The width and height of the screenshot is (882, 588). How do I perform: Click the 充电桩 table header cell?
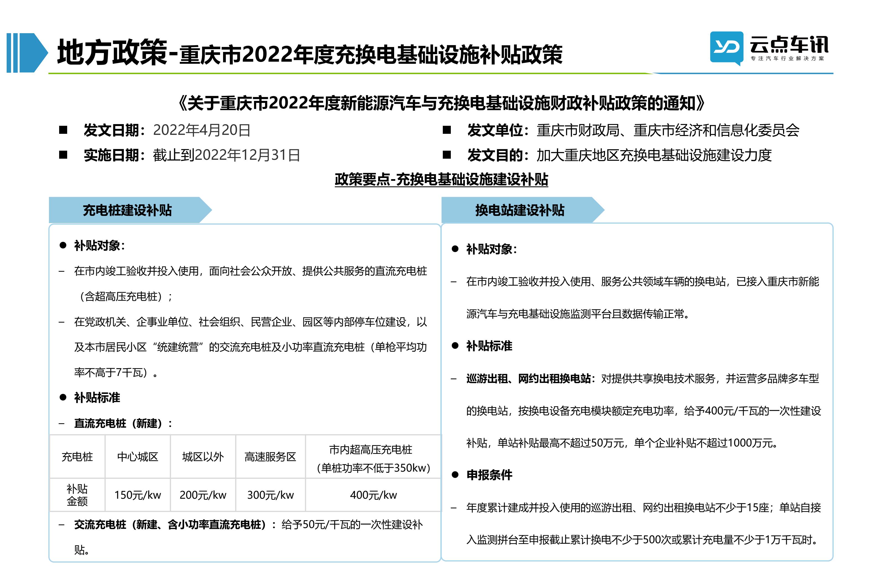pos(77,457)
